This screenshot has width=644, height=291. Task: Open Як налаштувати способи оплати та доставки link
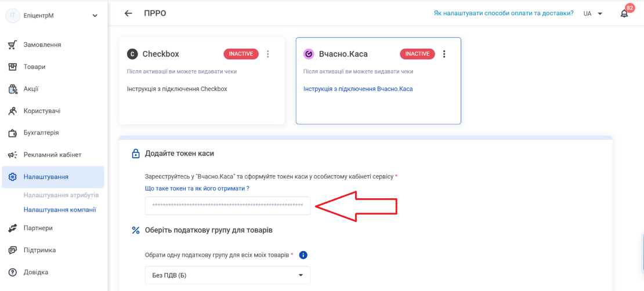pyautogui.click(x=504, y=13)
